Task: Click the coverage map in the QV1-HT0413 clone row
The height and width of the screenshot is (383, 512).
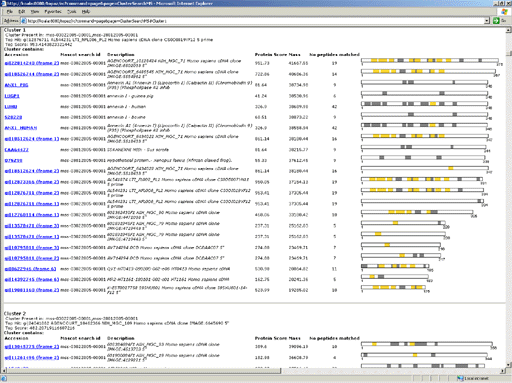Action: coord(395,266)
